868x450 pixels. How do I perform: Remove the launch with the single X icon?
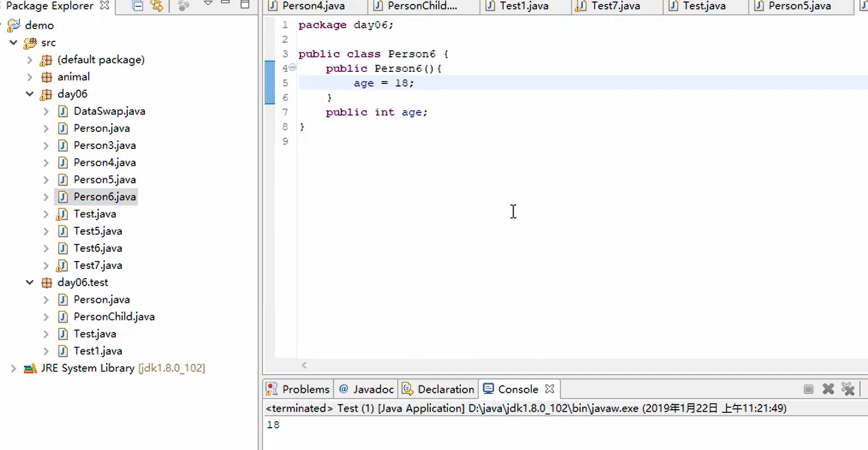pos(828,389)
